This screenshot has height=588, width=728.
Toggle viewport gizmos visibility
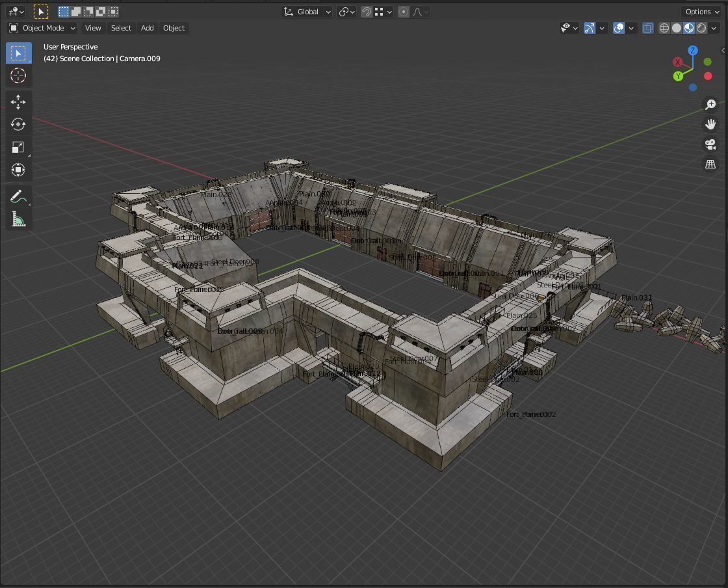[589, 29]
